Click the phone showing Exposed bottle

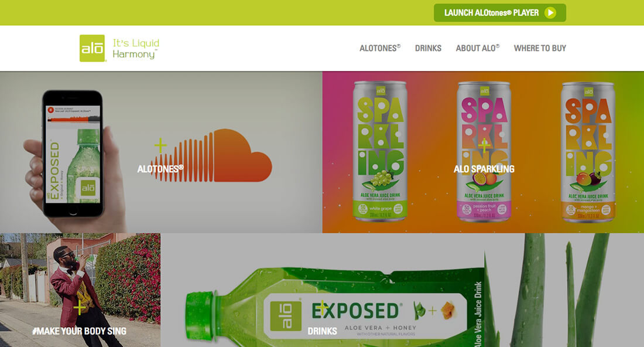pos(73,154)
